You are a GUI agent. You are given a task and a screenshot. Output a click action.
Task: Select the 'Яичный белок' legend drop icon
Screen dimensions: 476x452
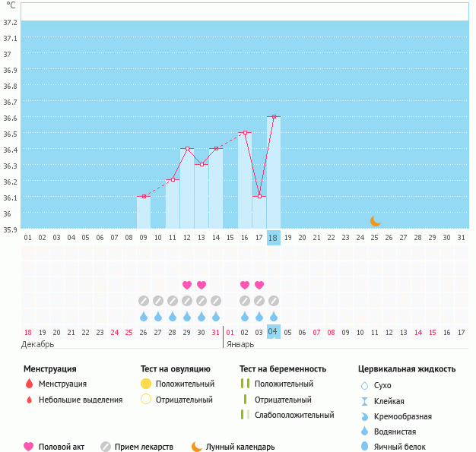tap(367, 447)
